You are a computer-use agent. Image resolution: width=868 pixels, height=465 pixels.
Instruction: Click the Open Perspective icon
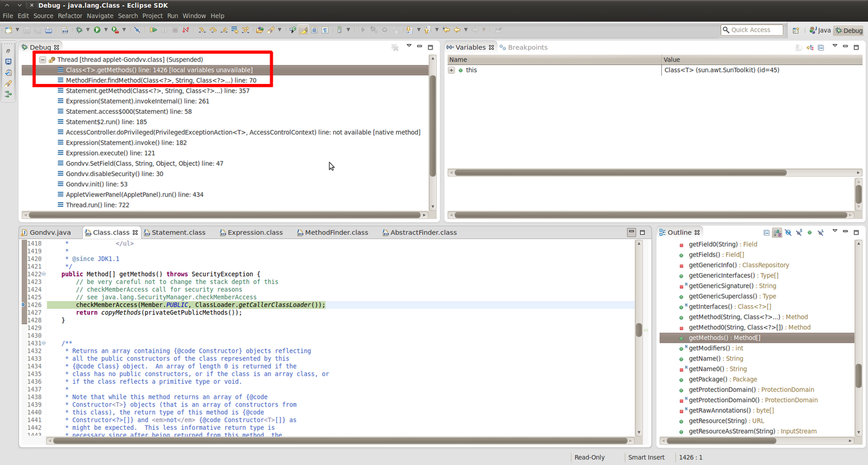(796, 30)
